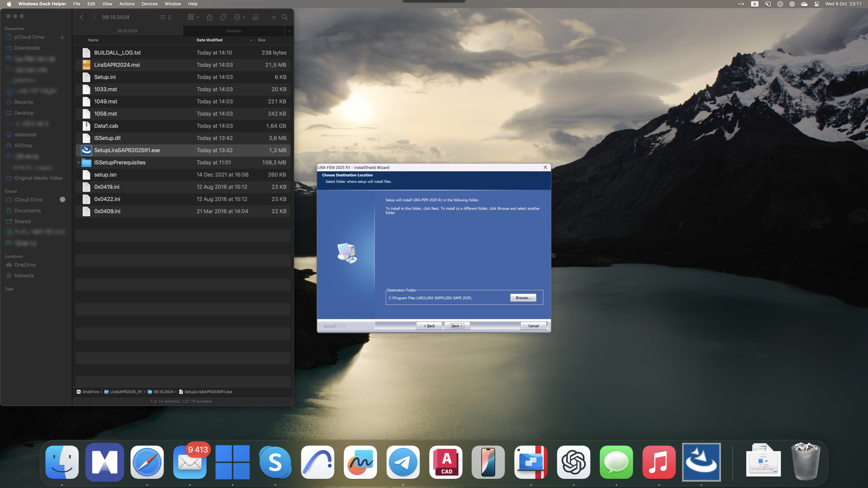Open Telegram from the dock
This screenshot has height=488, width=868.
403,462
